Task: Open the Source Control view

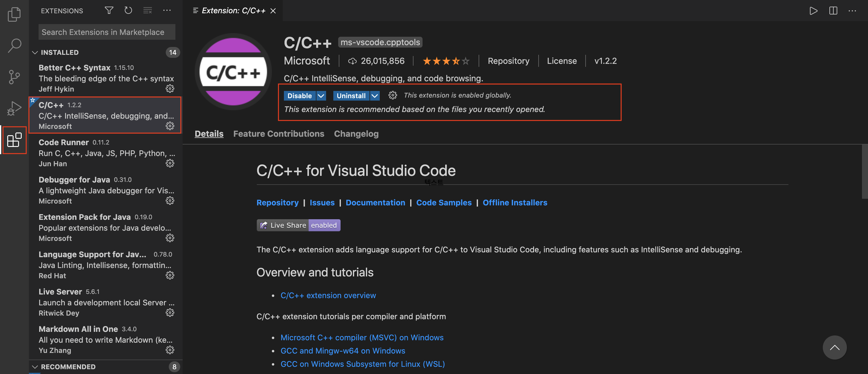Action: tap(14, 77)
